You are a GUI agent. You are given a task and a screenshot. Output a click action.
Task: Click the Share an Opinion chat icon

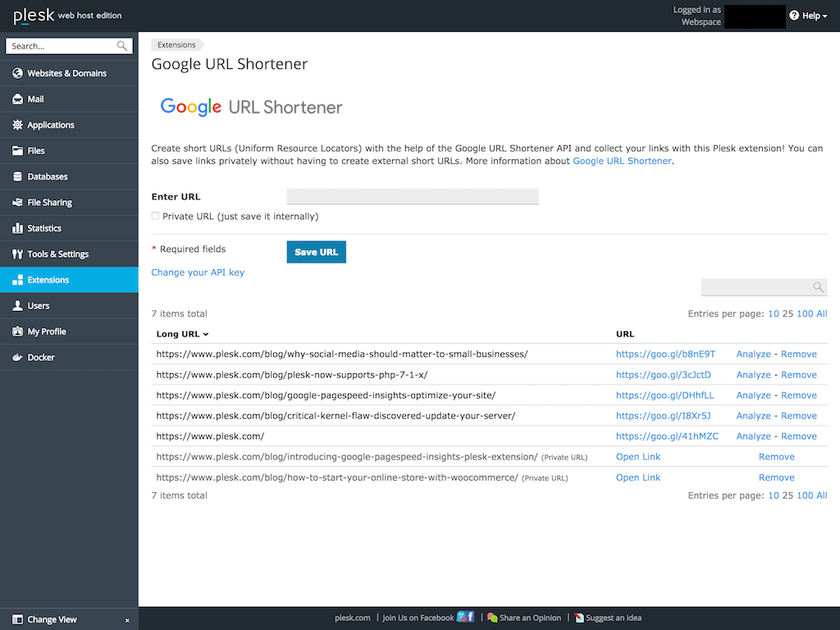(492, 618)
